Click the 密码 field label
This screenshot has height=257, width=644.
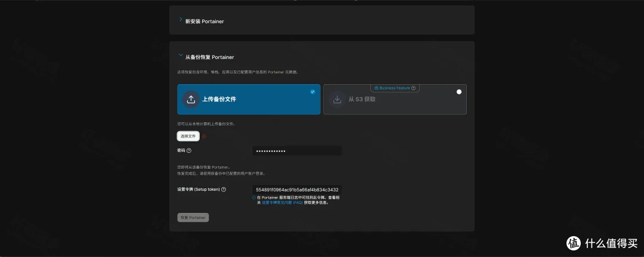click(x=181, y=151)
